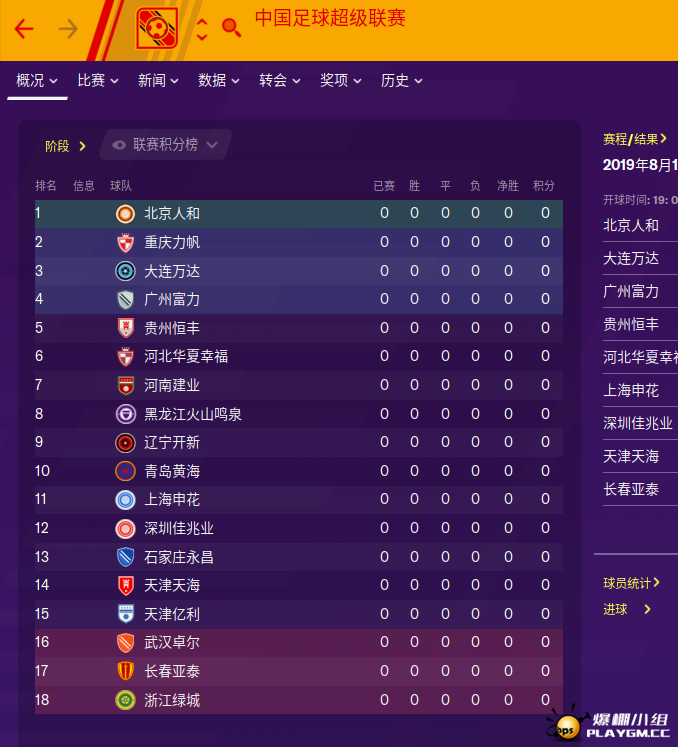Click the 黑龙江火山鸣泉 club badge icon
Screen dimensions: 678x747
pos(125,414)
